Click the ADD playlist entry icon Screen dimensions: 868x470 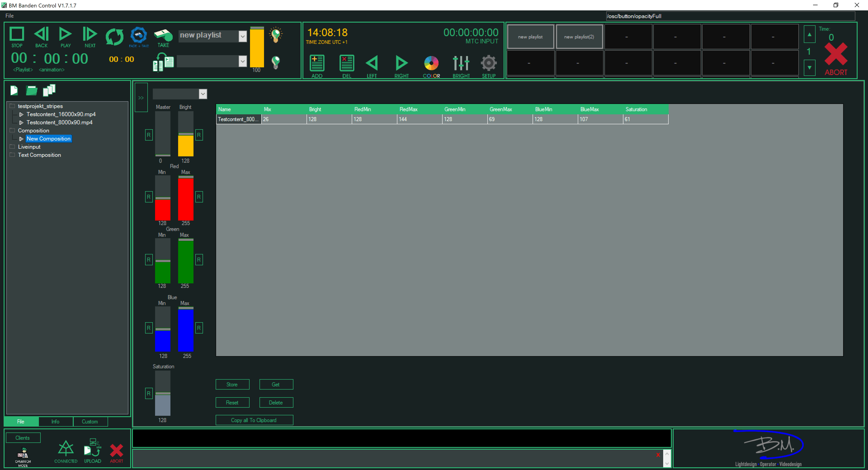317,63
